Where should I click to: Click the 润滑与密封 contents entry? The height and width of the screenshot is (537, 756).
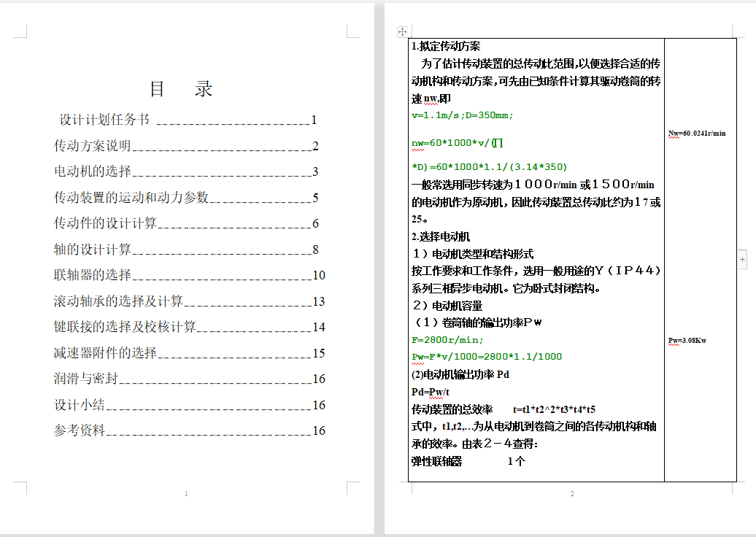tap(86, 379)
